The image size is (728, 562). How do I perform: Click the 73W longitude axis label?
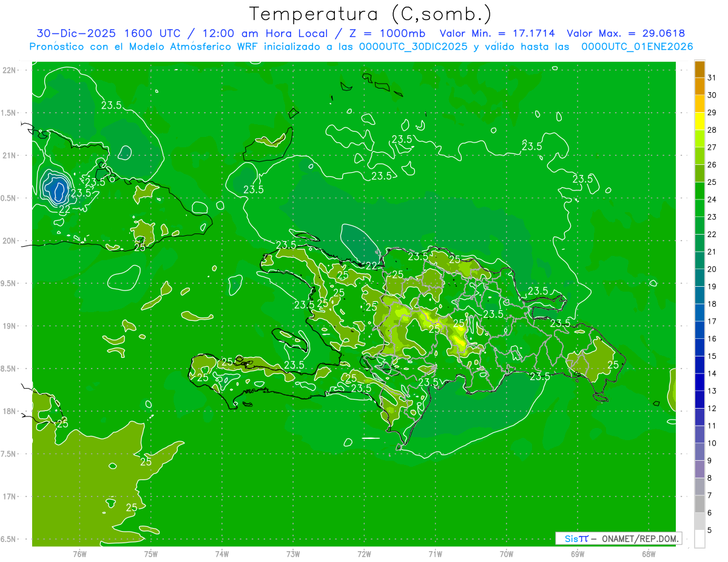point(293,554)
